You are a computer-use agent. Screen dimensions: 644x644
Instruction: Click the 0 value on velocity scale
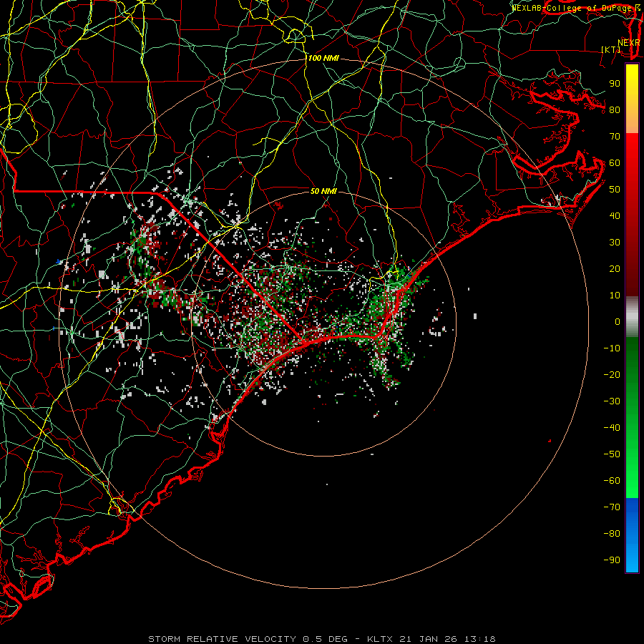[618, 322]
